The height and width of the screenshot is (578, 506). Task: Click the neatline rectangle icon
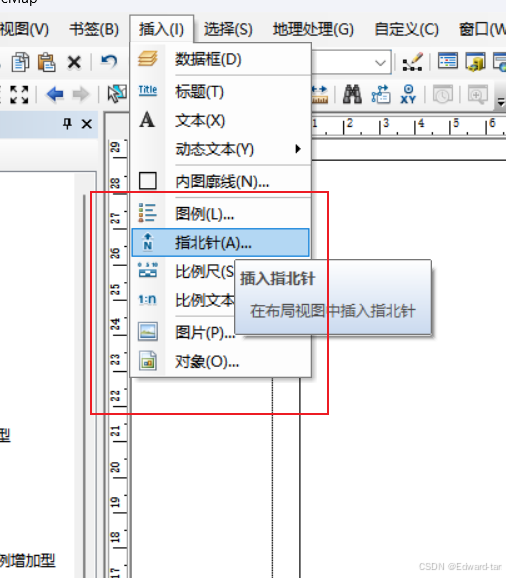pyautogui.click(x=148, y=181)
